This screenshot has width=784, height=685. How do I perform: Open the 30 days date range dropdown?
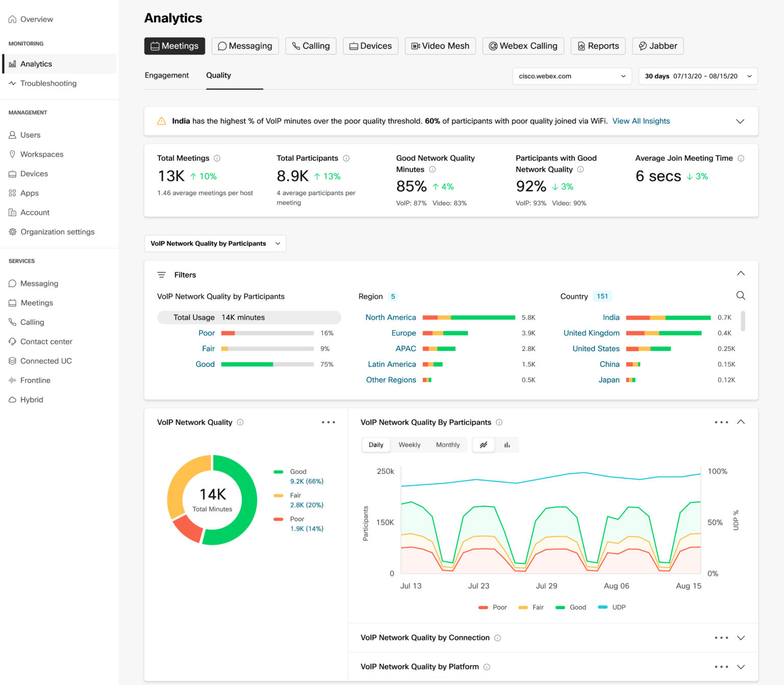pos(698,76)
